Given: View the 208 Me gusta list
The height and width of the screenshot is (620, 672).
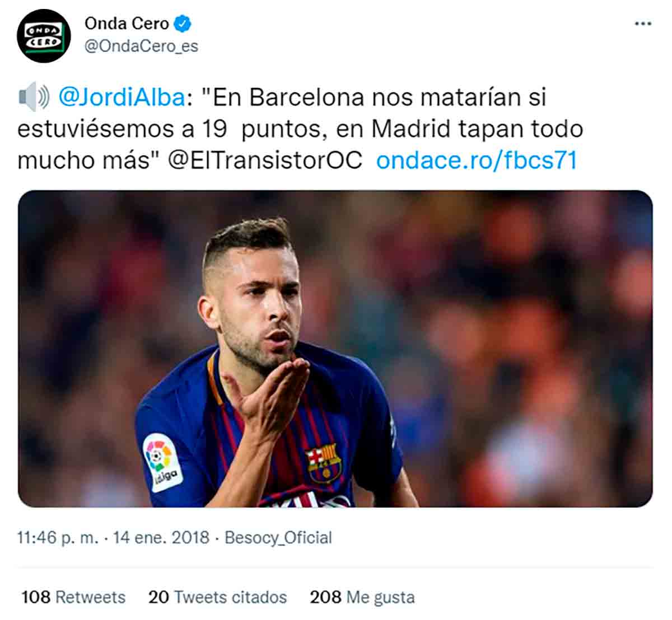Looking at the screenshot, I should 362,597.
